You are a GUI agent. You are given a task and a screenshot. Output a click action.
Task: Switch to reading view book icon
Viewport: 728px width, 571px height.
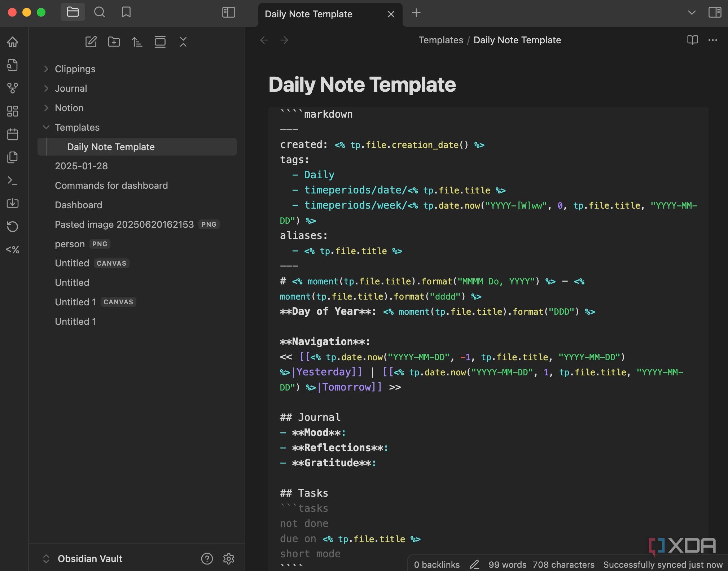tap(693, 40)
